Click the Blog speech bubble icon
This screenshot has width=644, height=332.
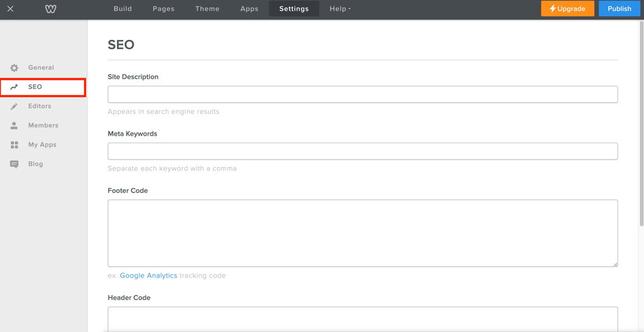pos(14,164)
